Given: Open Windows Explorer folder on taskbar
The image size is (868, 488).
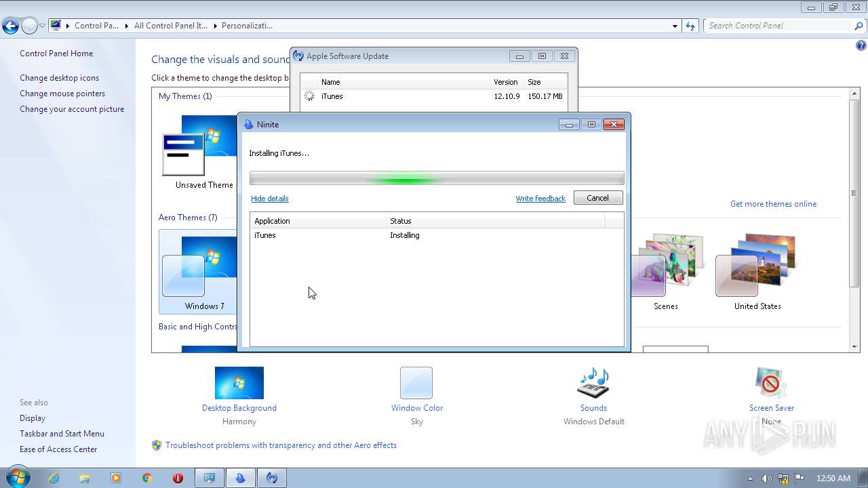Looking at the screenshot, I should [x=85, y=478].
